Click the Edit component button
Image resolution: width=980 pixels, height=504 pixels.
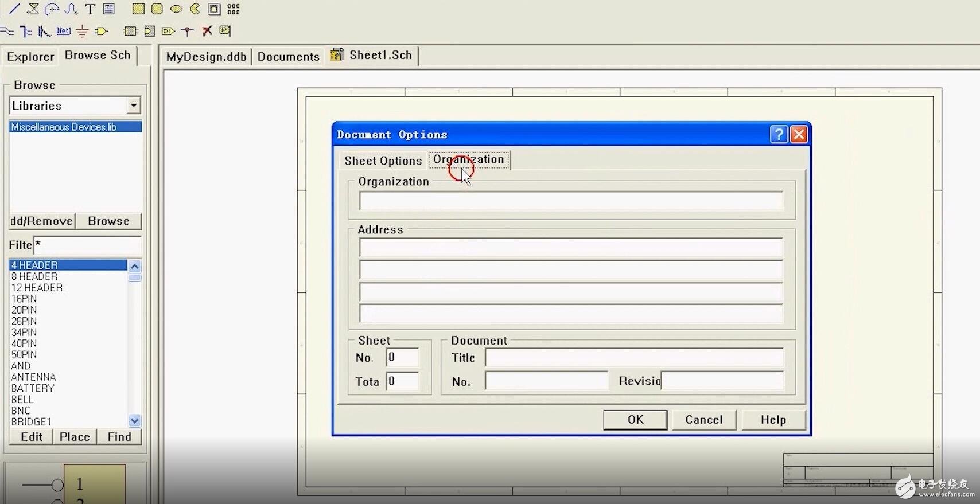click(x=32, y=437)
